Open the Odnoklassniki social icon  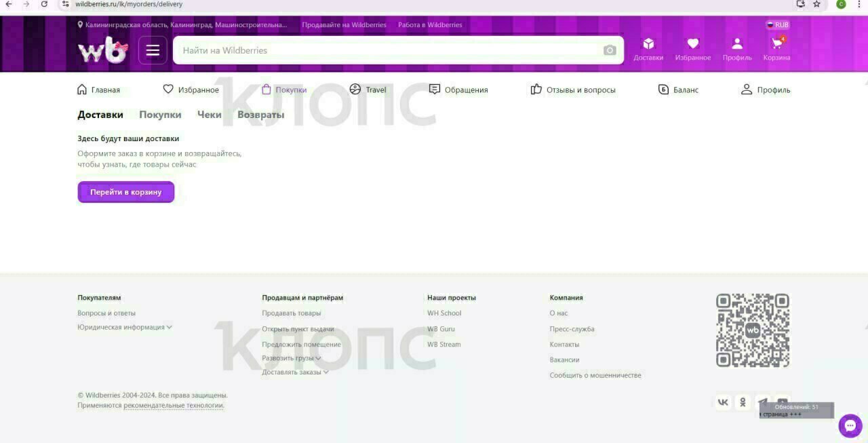[x=743, y=402]
